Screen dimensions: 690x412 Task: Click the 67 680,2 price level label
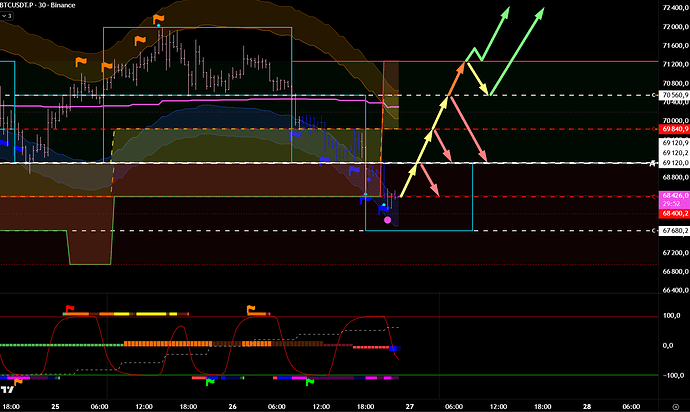click(671, 231)
